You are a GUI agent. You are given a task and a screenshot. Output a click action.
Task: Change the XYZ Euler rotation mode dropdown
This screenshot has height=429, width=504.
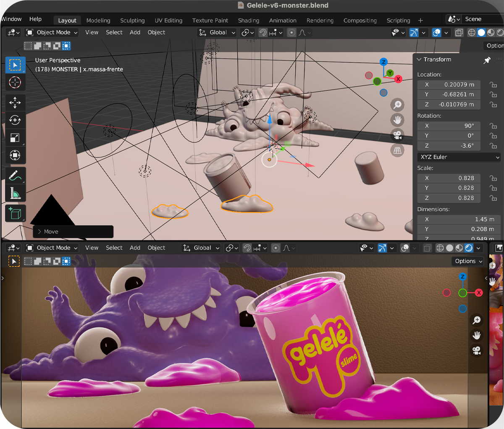459,157
